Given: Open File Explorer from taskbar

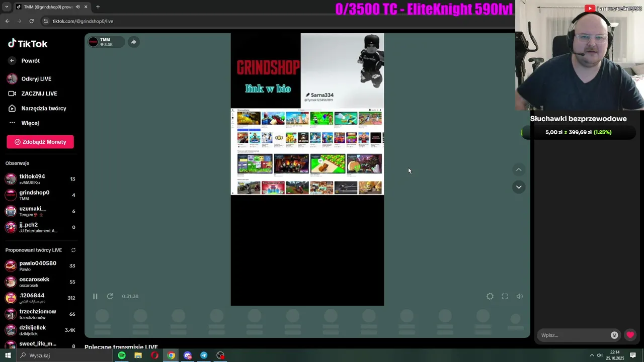Looking at the screenshot, I should click(x=138, y=355).
